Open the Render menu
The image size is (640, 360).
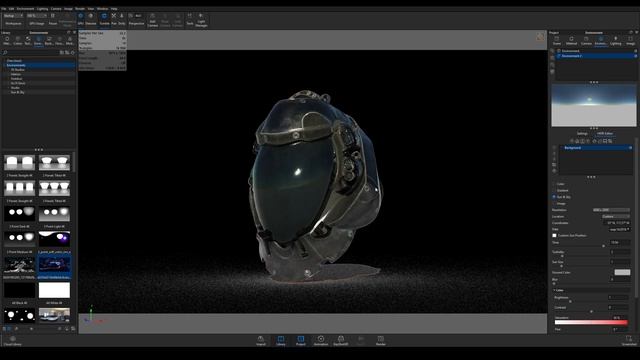80,9
